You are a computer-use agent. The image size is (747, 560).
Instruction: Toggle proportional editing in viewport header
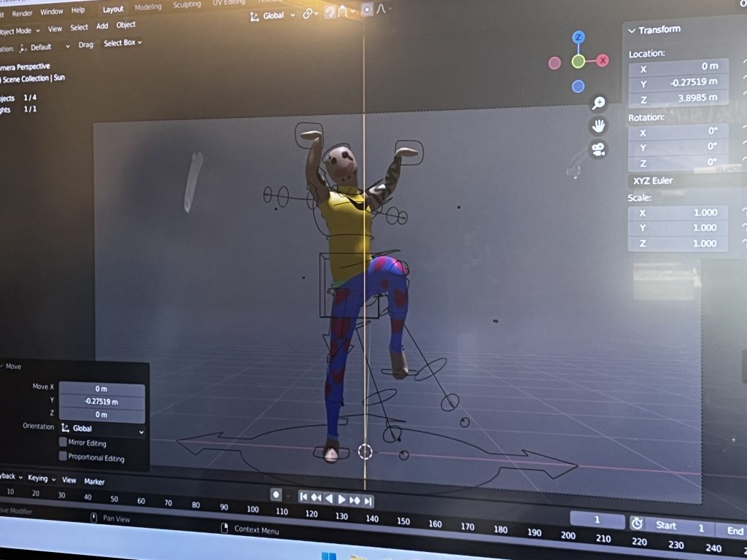click(x=367, y=9)
